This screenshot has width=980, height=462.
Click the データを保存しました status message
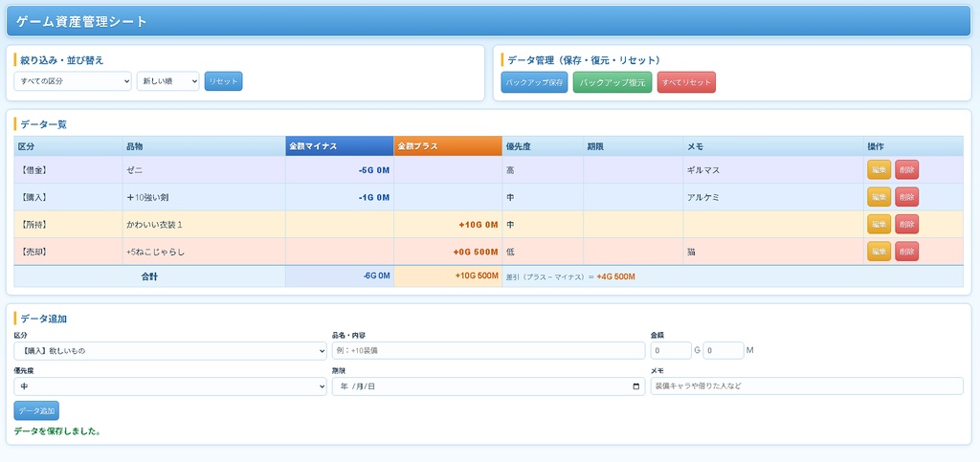[x=57, y=430]
